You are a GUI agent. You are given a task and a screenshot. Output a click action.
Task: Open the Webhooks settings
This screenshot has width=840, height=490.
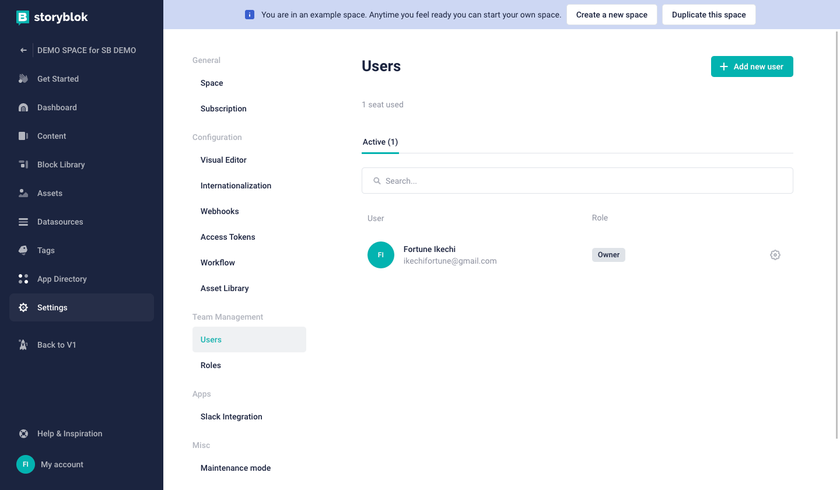click(220, 212)
